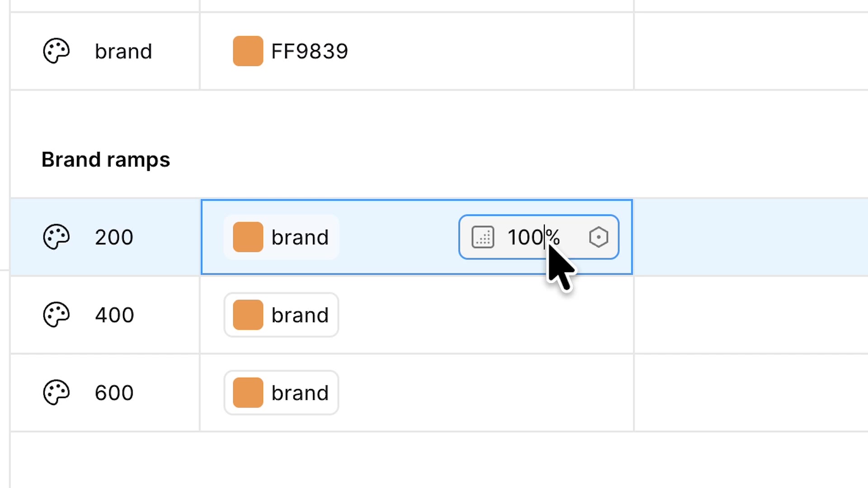Click the palette icon in row 600

pyautogui.click(x=56, y=392)
